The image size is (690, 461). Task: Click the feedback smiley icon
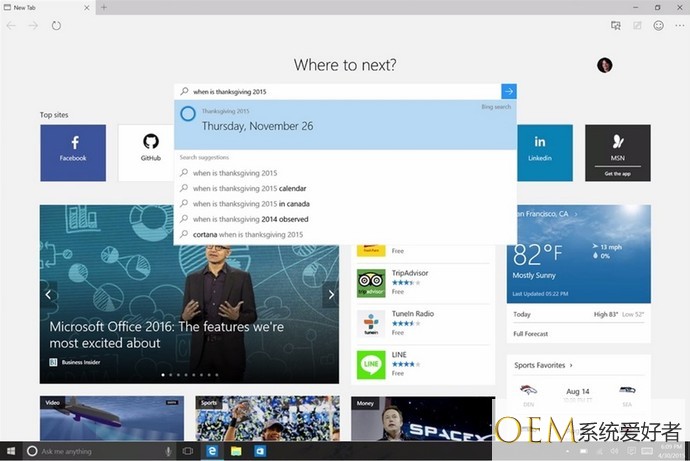point(657,25)
